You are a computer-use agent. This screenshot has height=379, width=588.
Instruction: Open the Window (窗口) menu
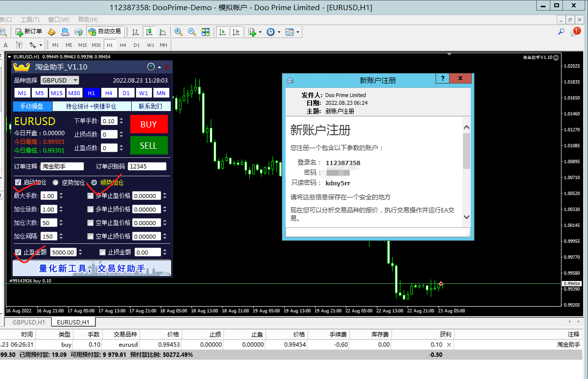59,20
